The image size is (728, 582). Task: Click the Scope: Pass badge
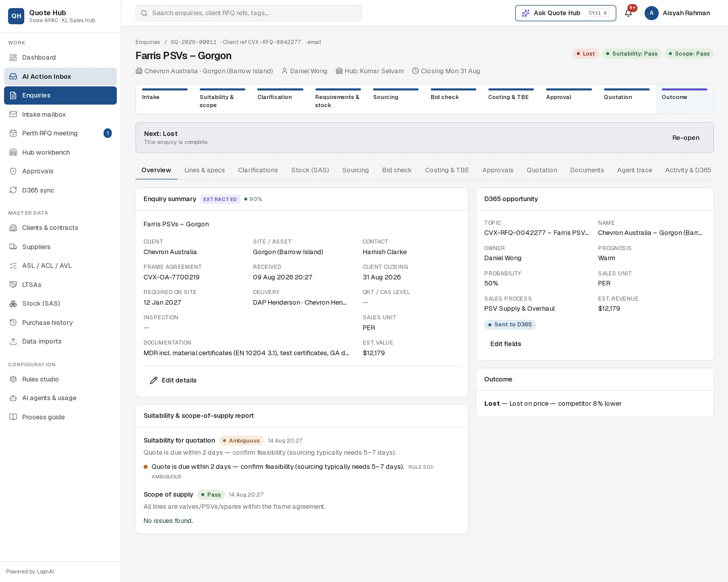pyautogui.click(x=689, y=54)
